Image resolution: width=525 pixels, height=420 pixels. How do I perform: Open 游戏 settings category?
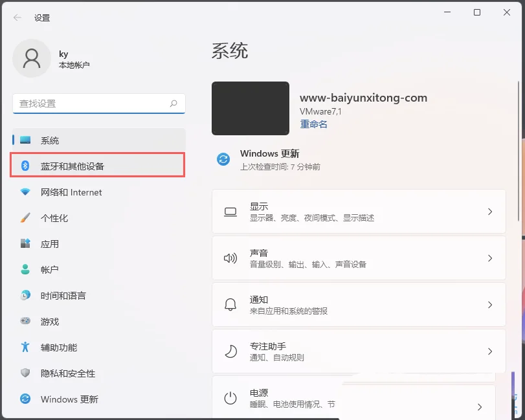click(99, 321)
